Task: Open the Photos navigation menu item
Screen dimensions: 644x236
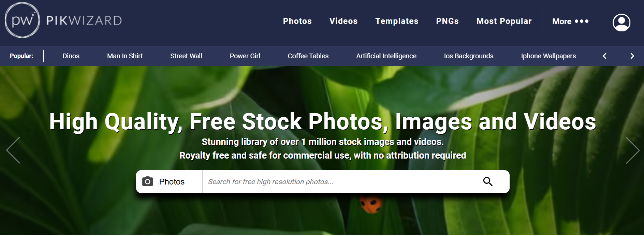Action: point(297,21)
